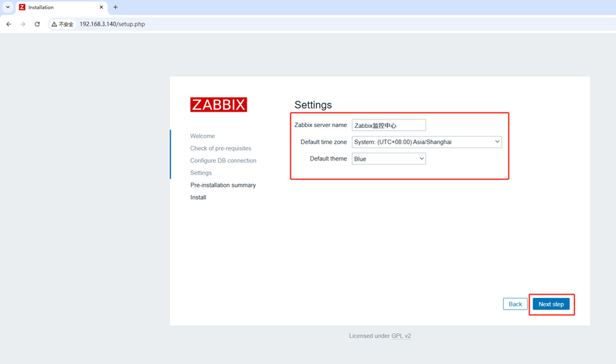Close the Installation tab
Screen dimensions: 616x364
pyautogui.click(x=101, y=7)
